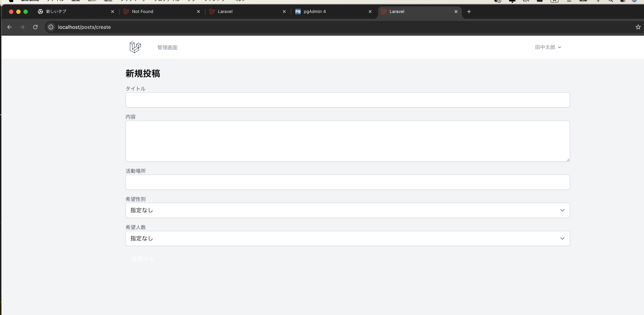The width and height of the screenshot is (644, 315).
Task: Click the textarea resize handle of 内容
Action: coord(568,159)
